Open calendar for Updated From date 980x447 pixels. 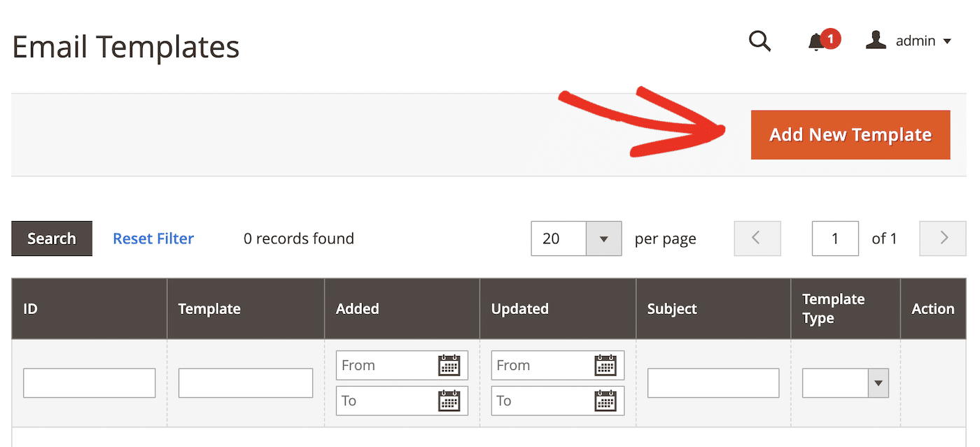[605, 365]
